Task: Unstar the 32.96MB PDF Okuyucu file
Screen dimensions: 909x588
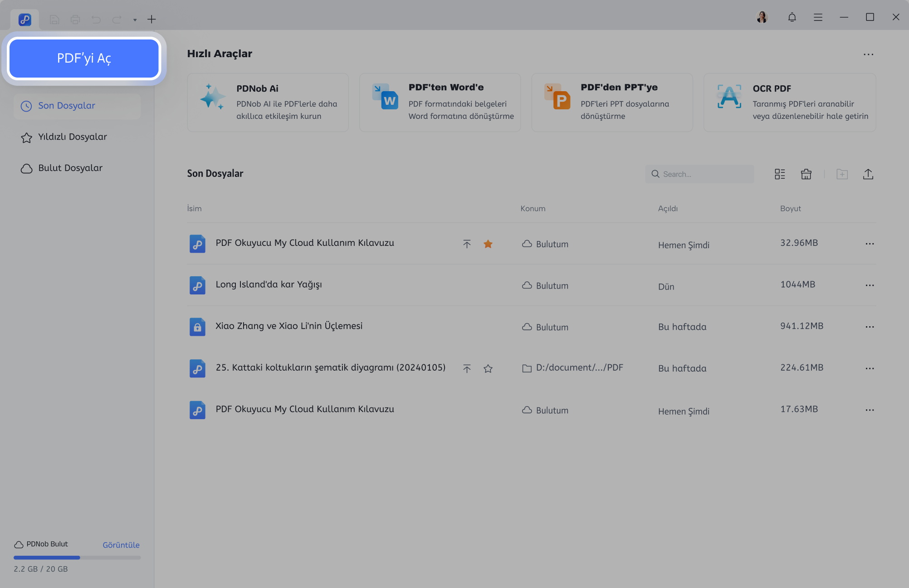Action: (x=488, y=244)
